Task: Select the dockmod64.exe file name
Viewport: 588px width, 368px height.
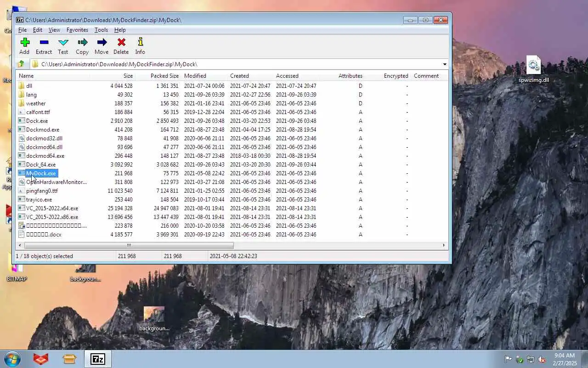Action: coord(45,155)
